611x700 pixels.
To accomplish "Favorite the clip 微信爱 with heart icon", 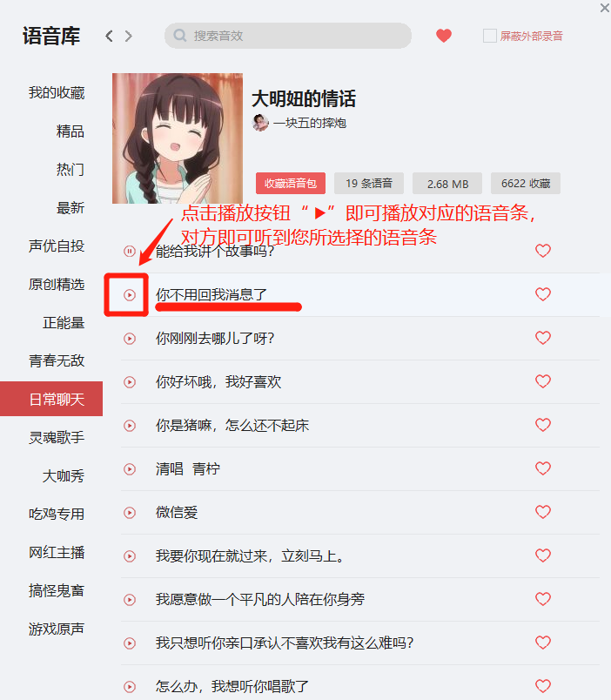I will 543,512.
